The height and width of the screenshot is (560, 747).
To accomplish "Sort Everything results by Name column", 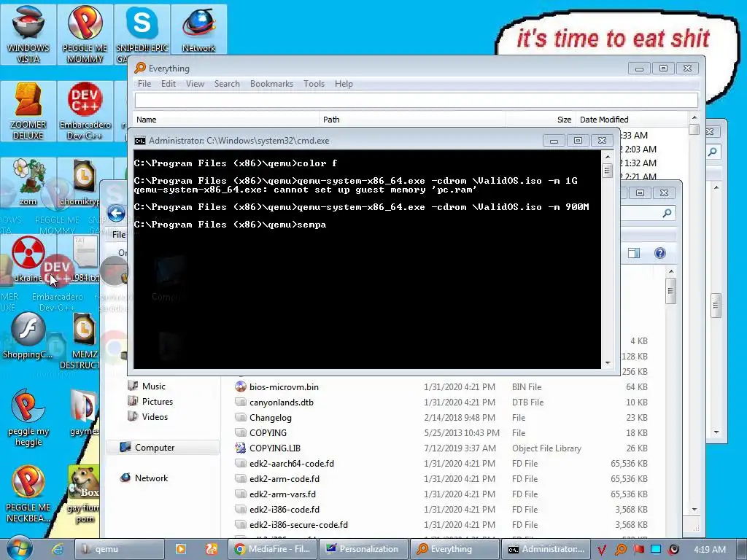I will [x=226, y=120].
